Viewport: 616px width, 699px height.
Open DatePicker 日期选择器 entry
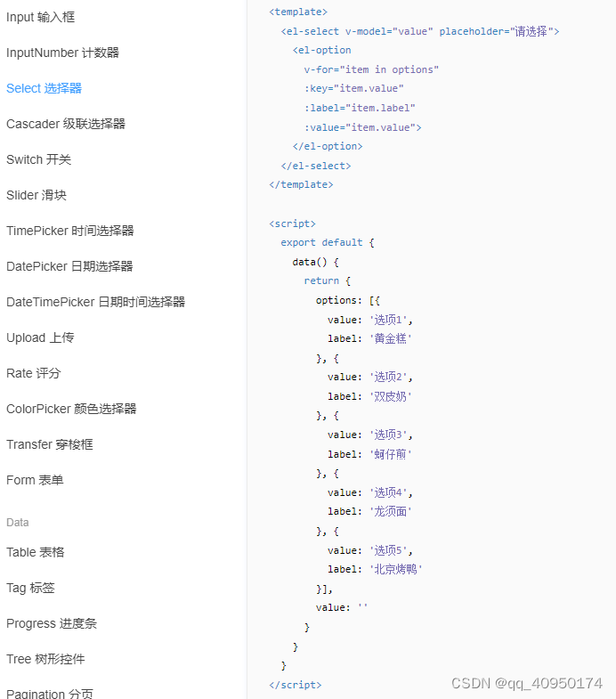[69, 266]
